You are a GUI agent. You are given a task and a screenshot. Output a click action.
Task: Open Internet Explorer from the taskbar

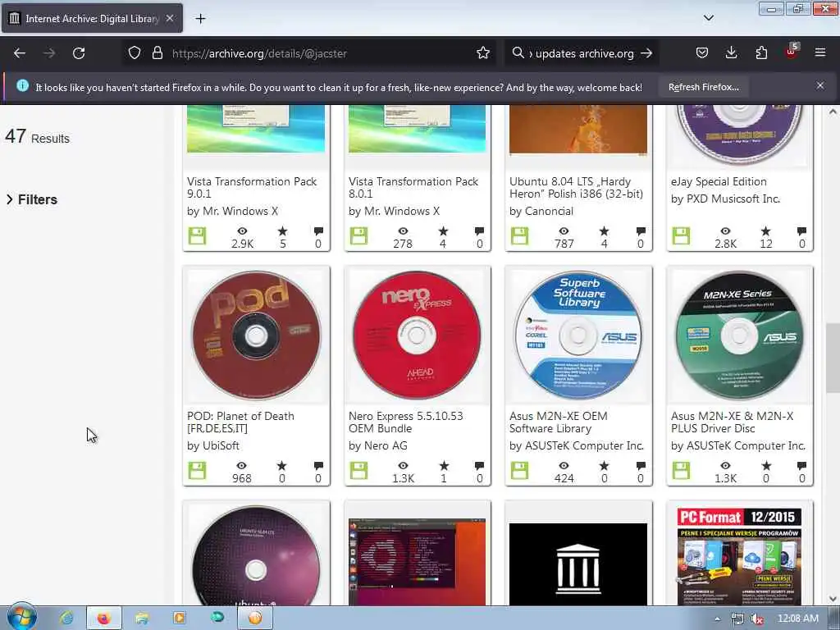67,619
